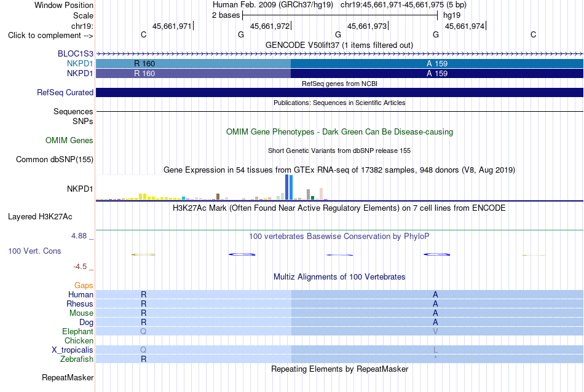Click the -4.5 PhyloP lower scale value
584x392 pixels.
(80, 267)
